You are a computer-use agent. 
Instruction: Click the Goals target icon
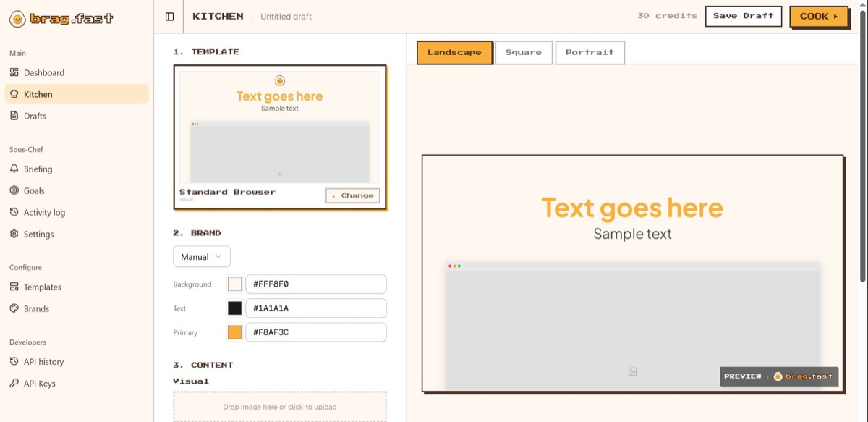(14, 190)
